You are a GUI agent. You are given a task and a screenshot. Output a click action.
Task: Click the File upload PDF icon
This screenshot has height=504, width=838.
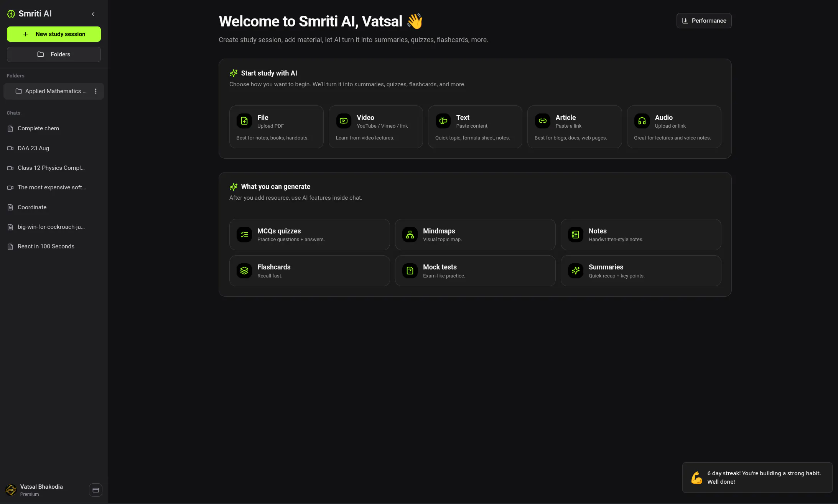pyautogui.click(x=244, y=121)
